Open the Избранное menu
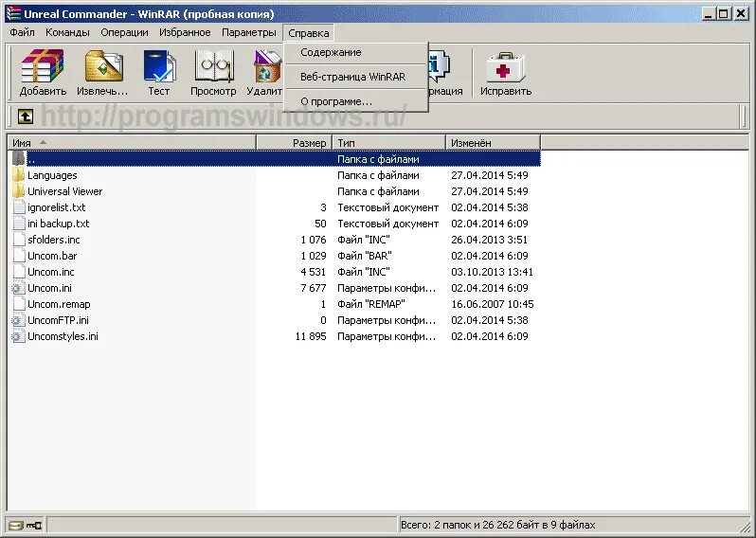Viewport: 756px width, 538px height. [185, 33]
